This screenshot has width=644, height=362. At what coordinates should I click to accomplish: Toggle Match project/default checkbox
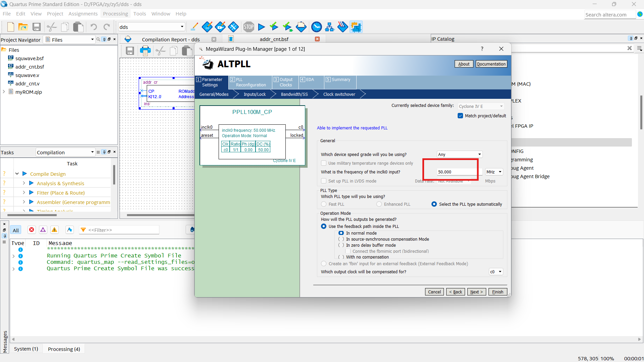click(x=460, y=116)
